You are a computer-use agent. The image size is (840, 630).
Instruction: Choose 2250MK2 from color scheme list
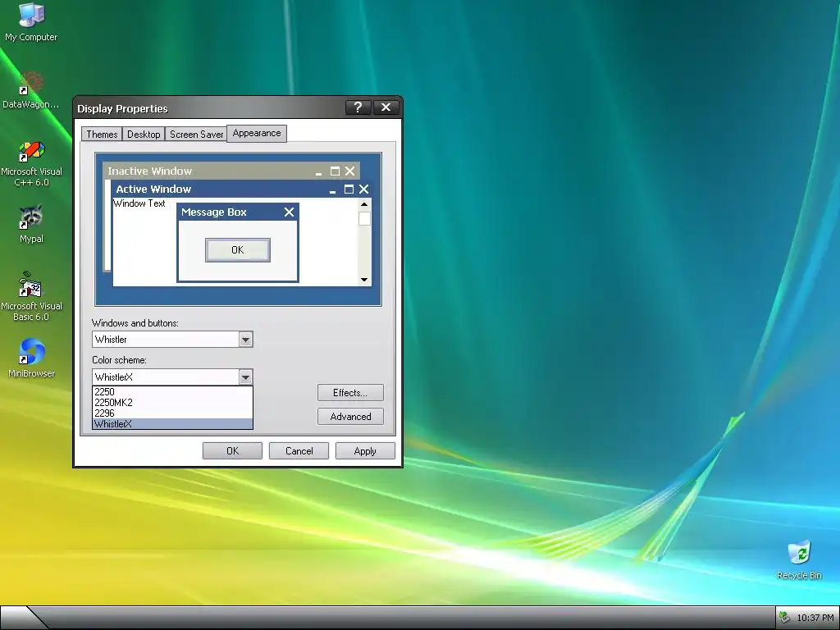pyautogui.click(x=172, y=402)
